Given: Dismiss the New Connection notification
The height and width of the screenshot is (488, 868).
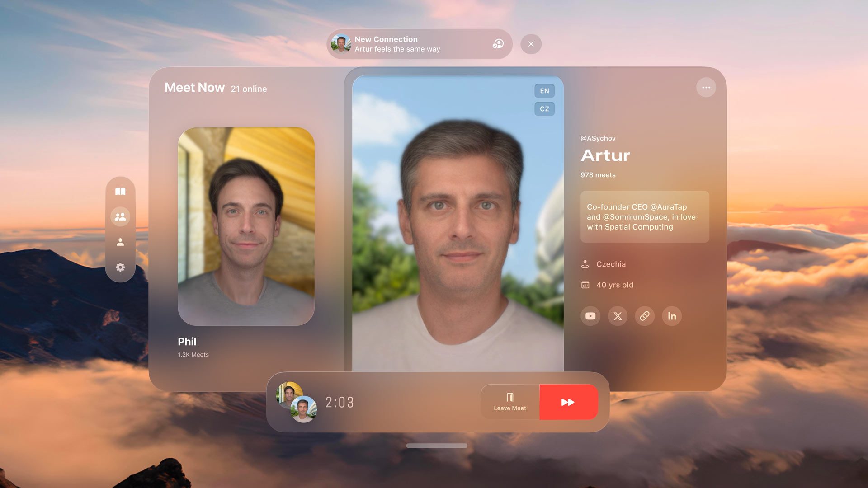Looking at the screenshot, I should 531,44.
